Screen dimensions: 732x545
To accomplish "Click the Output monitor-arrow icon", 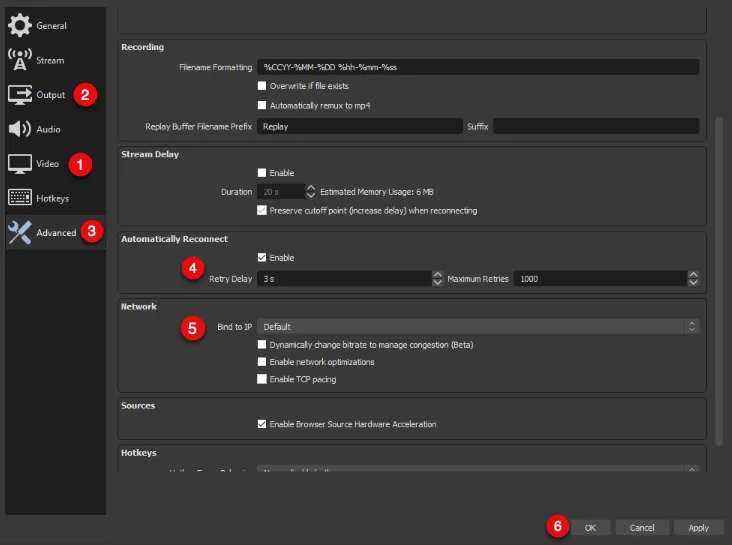I will coord(20,95).
